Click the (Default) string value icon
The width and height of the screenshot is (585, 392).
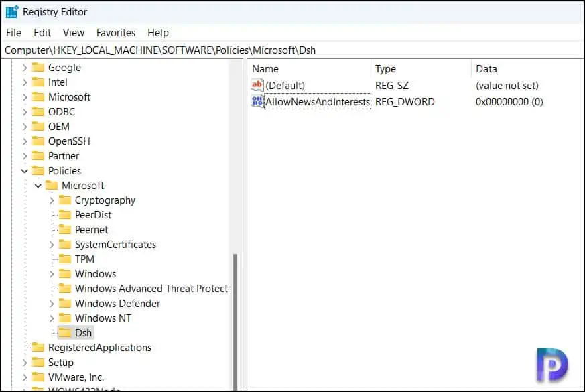(x=257, y=85)
